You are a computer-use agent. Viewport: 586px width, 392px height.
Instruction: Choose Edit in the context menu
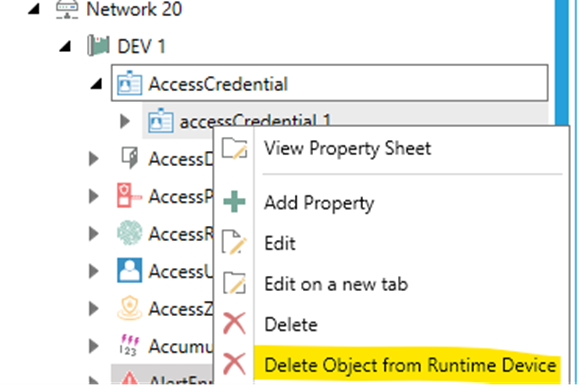[280, 243]
